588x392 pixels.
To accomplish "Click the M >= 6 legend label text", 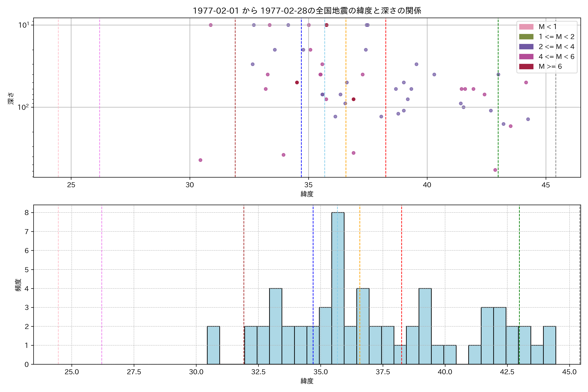I will pos(550,66).
